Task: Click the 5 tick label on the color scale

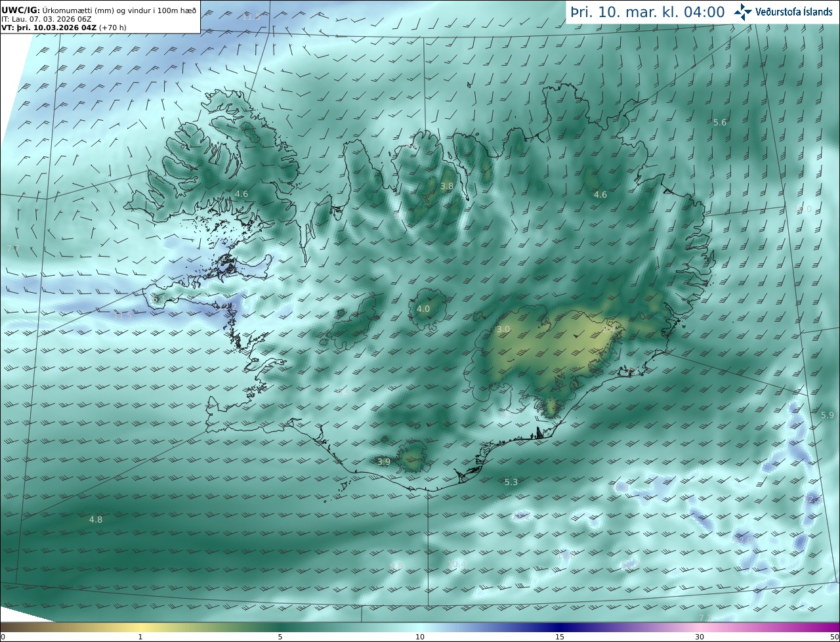Action: pyautogui.click(x=280, y=637)
